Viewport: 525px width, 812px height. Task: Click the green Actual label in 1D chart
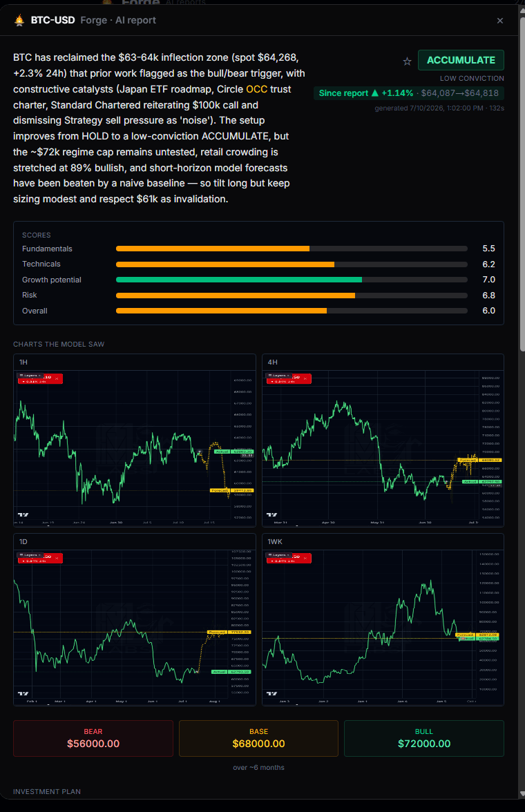219,672
